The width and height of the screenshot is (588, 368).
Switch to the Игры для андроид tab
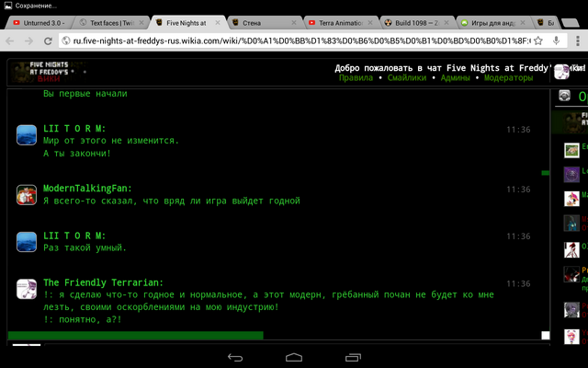tap(493, 23)
